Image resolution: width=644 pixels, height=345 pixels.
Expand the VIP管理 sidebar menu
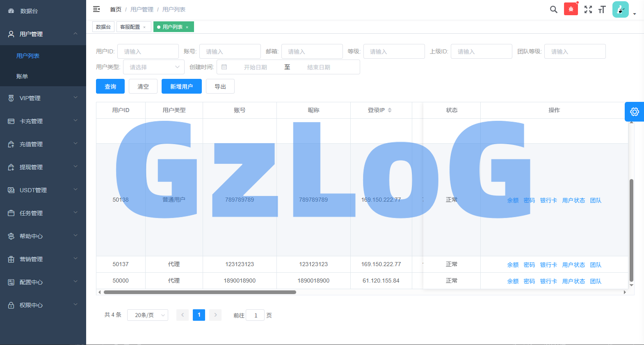(43, 98)
